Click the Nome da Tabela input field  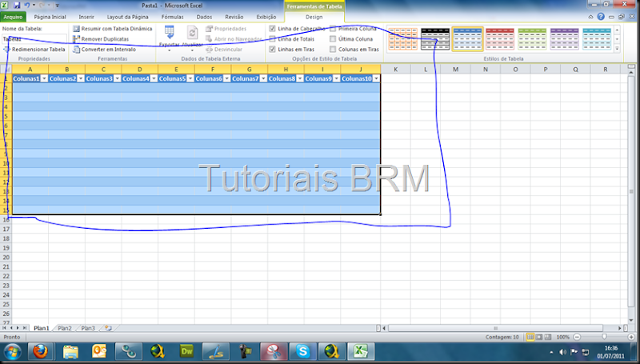[34, 38]
